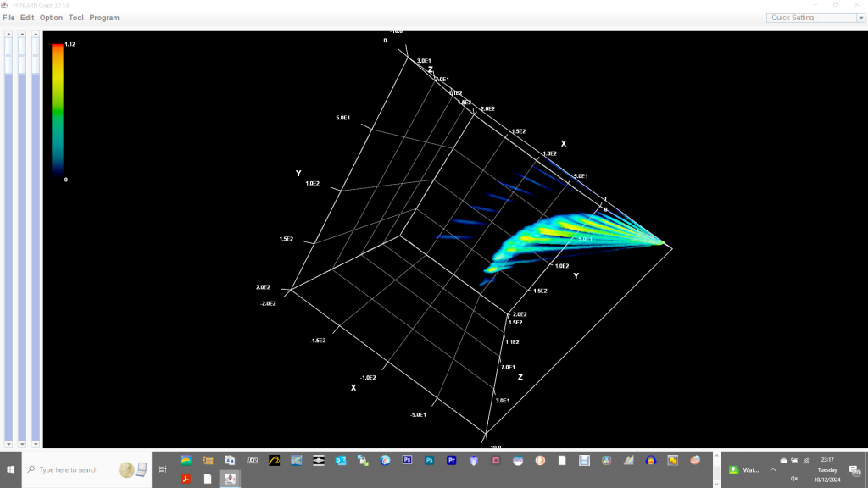Screen dimensions: 868x488
Task: Click the rainbow color bar legend
Action: point(58,111)
